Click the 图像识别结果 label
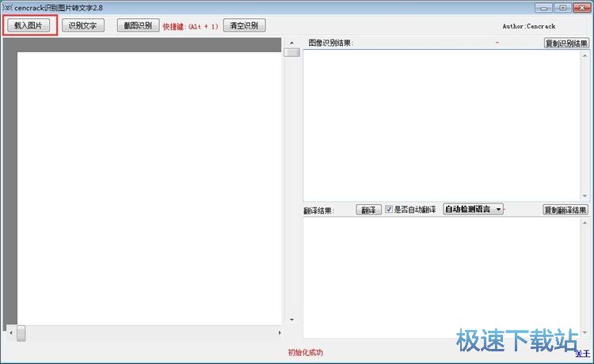594x364 pixels. pyautogui.click(x=331, y=44)
